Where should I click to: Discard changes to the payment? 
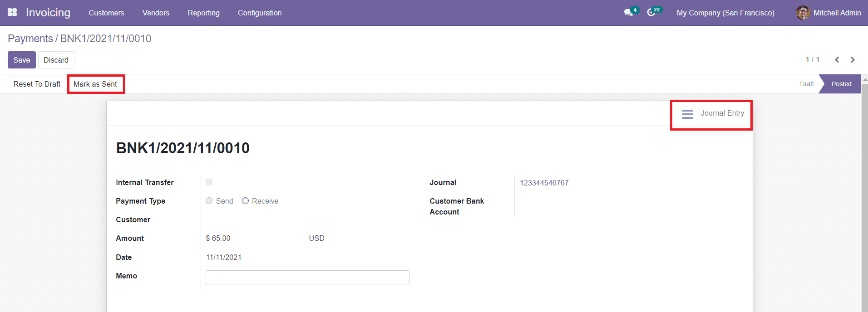56,60
